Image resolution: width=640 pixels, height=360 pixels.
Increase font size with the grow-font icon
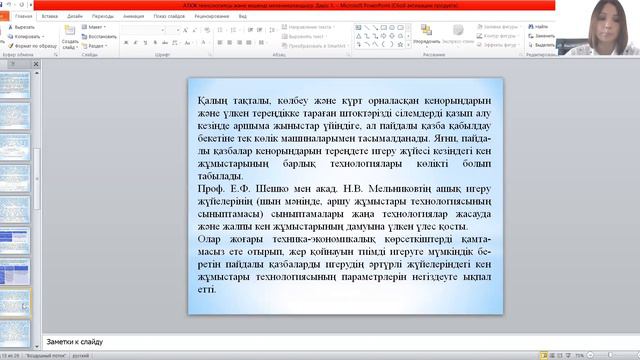pyautogui.click(x=185, y=30)
